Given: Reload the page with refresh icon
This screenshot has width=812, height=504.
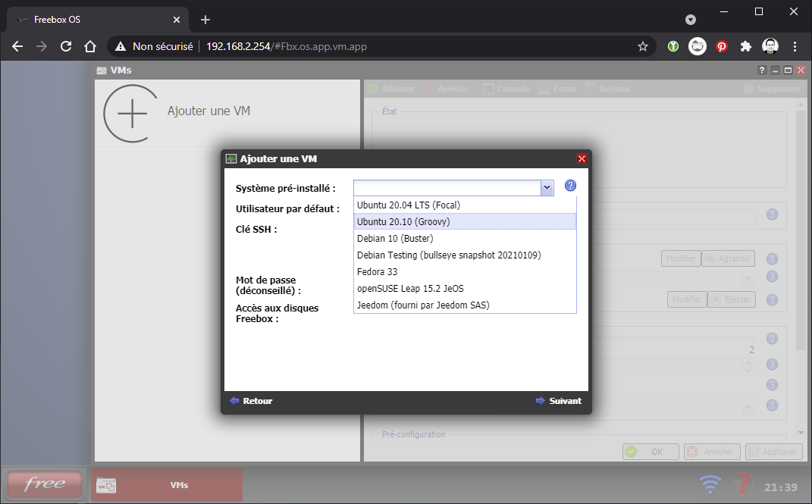Looking at the screenshot, I should (x=66, y=46).
